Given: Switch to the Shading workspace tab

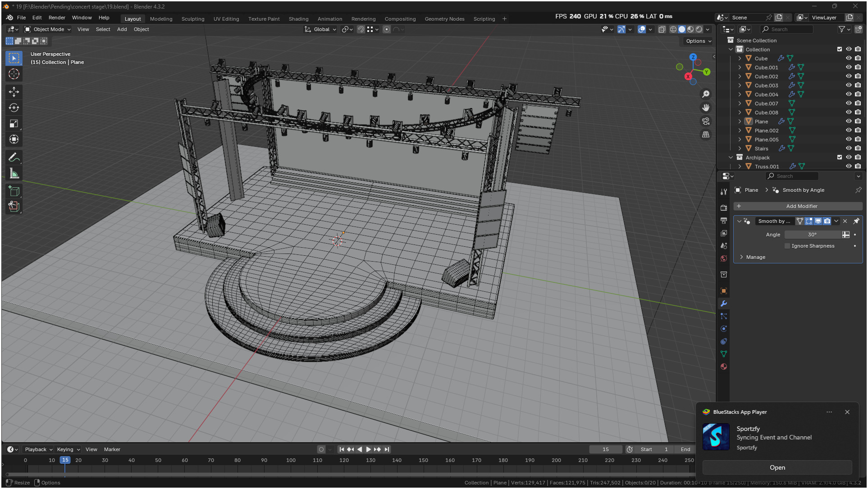Looking at the screenshot, I should coord(298,19).
